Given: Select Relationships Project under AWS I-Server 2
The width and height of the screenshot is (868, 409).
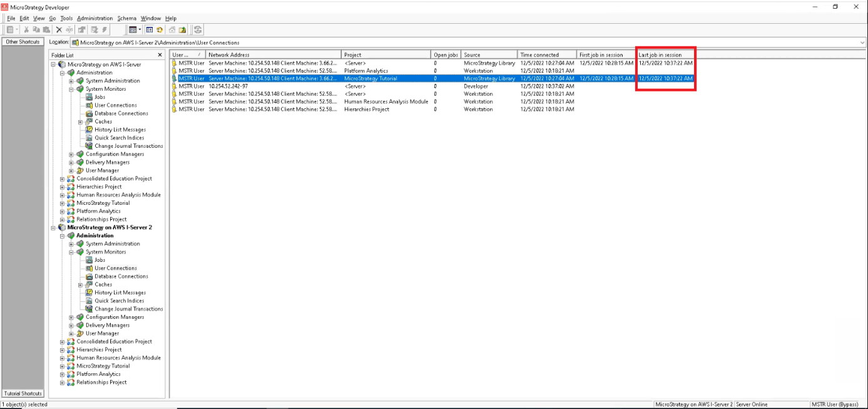Looking at the screenshot, I should tap(101, 382).
